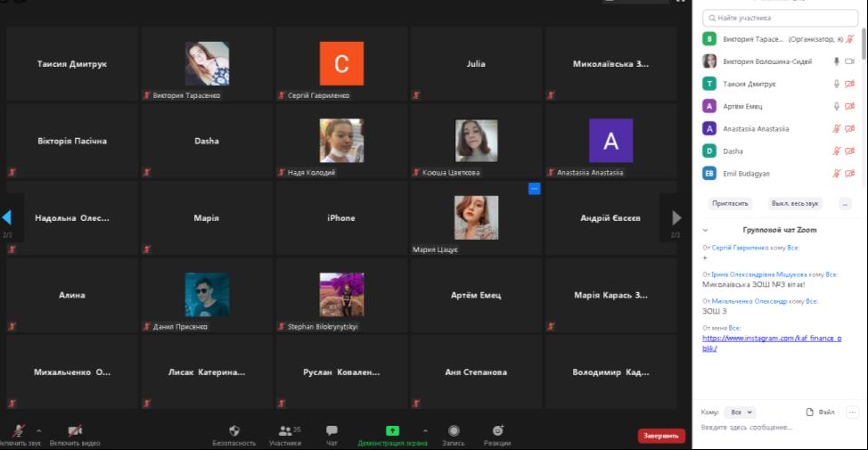Open the Security (Безопасность) shield icon
Screen dimensions: 868x450
234,430
